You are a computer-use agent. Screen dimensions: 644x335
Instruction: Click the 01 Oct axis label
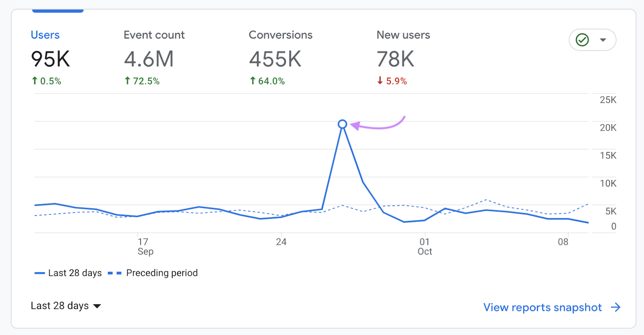pos(425,247)
